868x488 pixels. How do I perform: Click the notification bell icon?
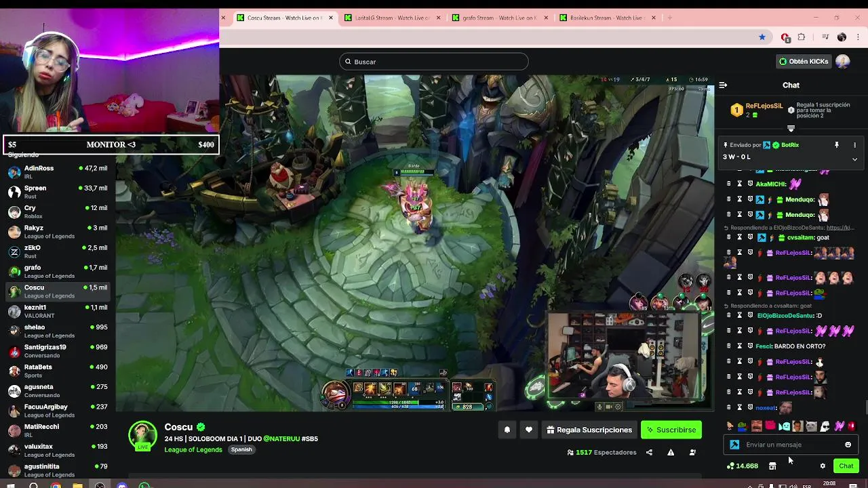coord(507,430)
